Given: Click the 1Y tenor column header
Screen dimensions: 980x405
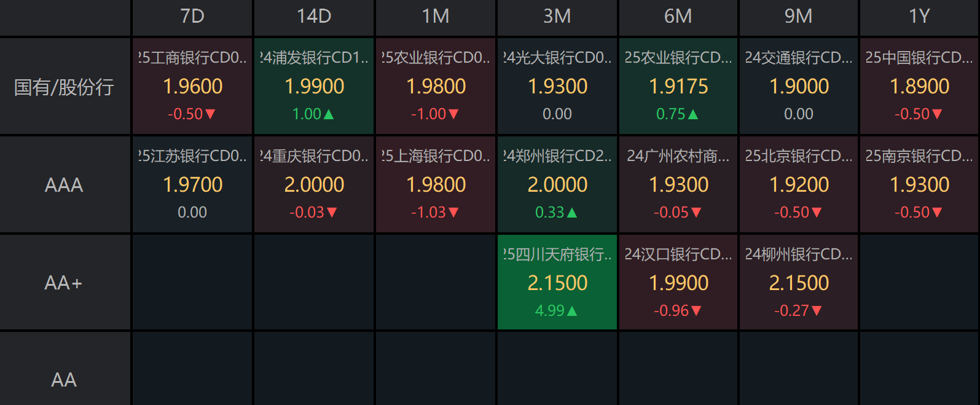Looking at the screenshot, I should (x=919, y=17).
